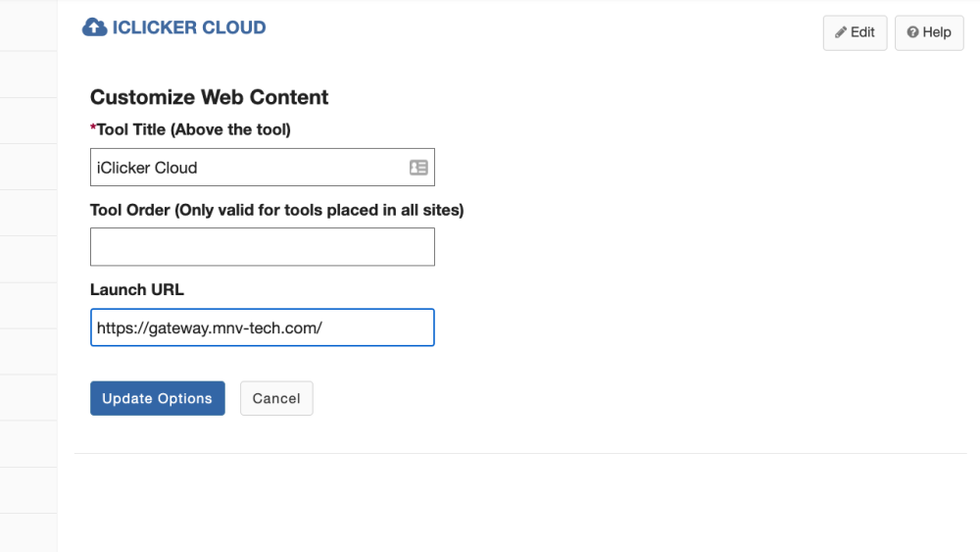Focus the Tool Title input field
This screenshot has height=552, width=980.
click(x=263, y=167)
